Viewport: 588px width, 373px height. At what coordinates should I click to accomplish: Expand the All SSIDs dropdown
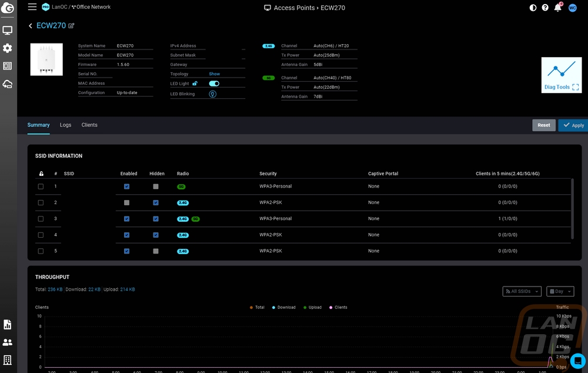[x=522, y=291]
